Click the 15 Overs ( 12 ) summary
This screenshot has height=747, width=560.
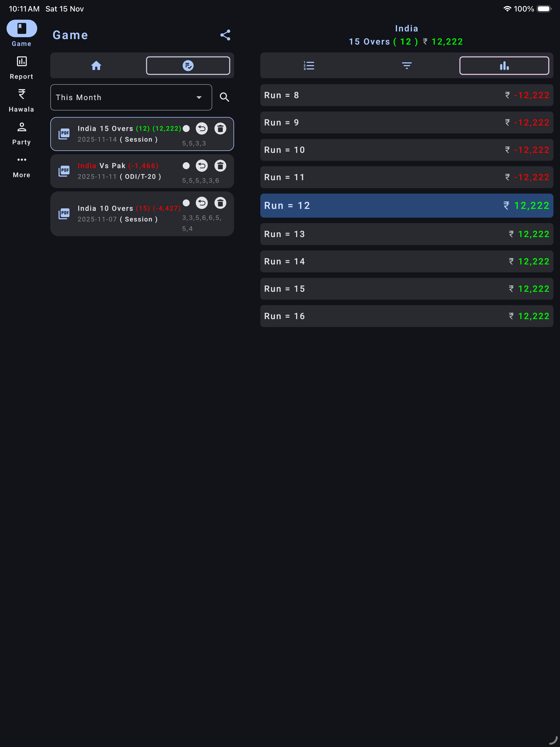383,42
